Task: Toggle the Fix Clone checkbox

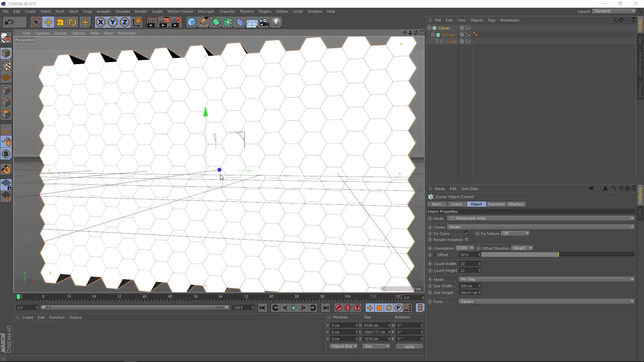Action: click(x=467, y=233)
